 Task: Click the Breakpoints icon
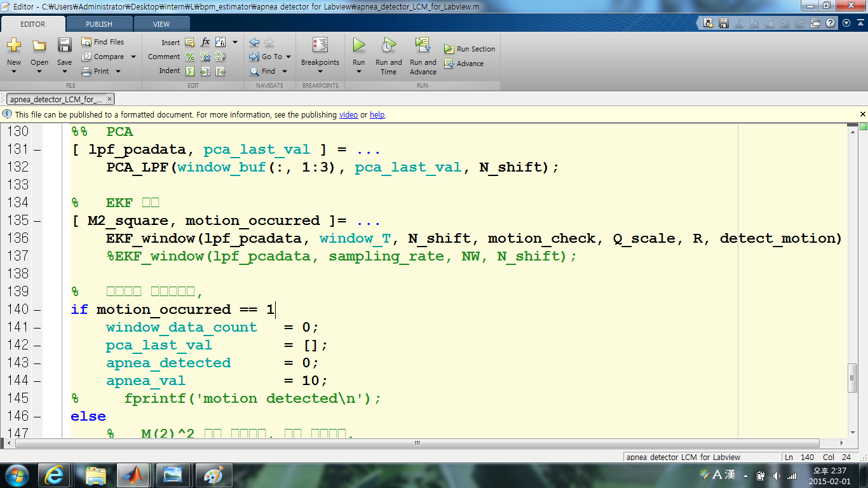click(x=320, y=46)
